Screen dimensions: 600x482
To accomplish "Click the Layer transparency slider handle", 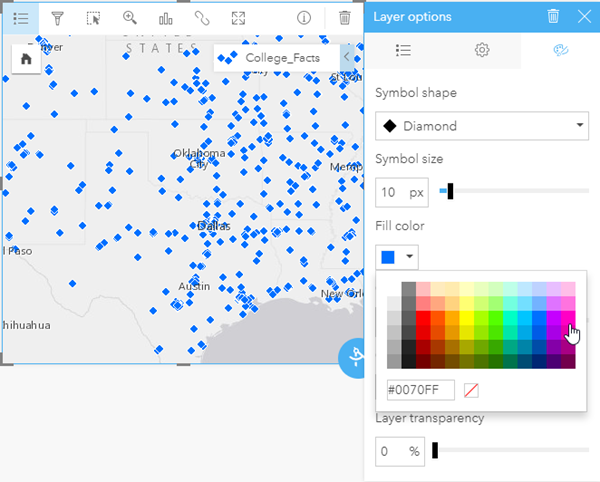I will (435, 450).
